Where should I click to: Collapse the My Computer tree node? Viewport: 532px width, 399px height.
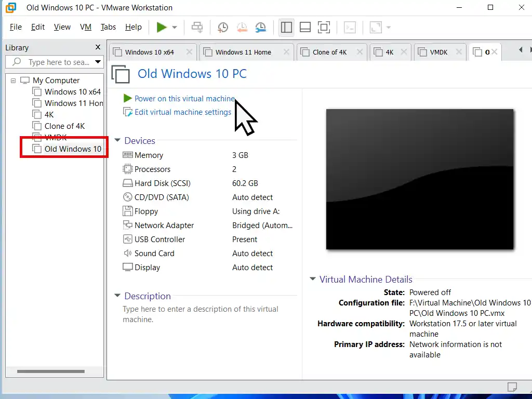[13, 81]
